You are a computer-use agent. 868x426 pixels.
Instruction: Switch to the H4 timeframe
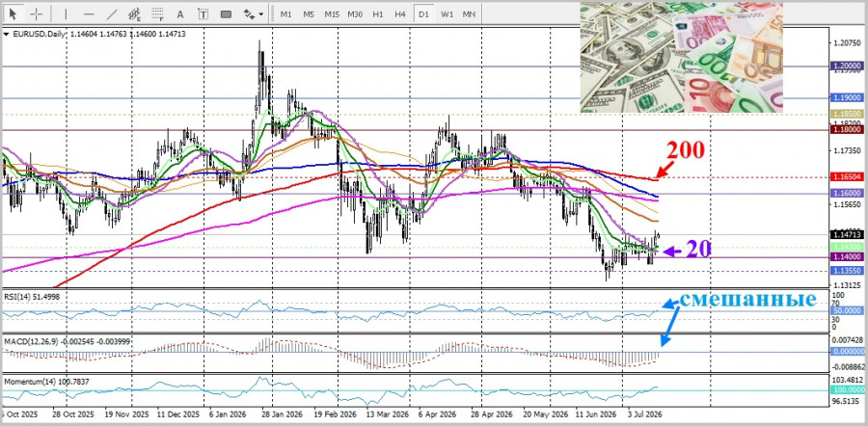(x=401, y=13)
